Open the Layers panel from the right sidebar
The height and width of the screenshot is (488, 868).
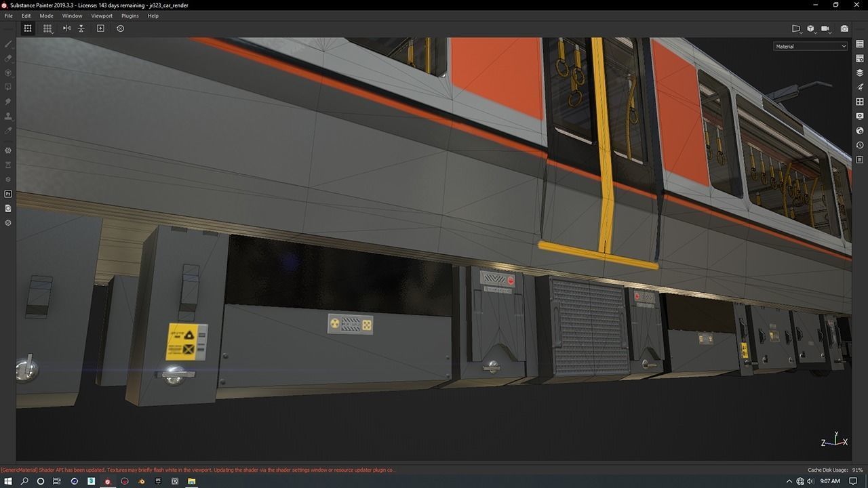(x=860, y=72)
